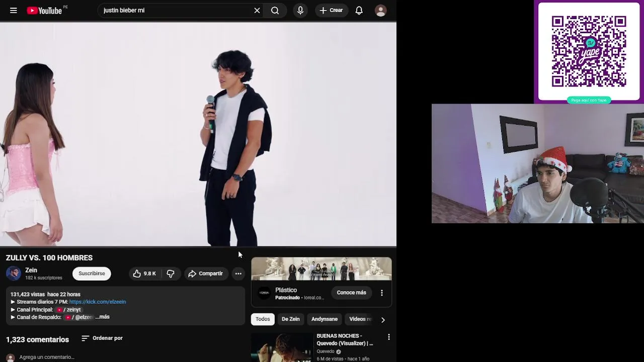Open more actions three-dot menu under video
Viewport: 644px width, 362px height.
tap(238, 274)
